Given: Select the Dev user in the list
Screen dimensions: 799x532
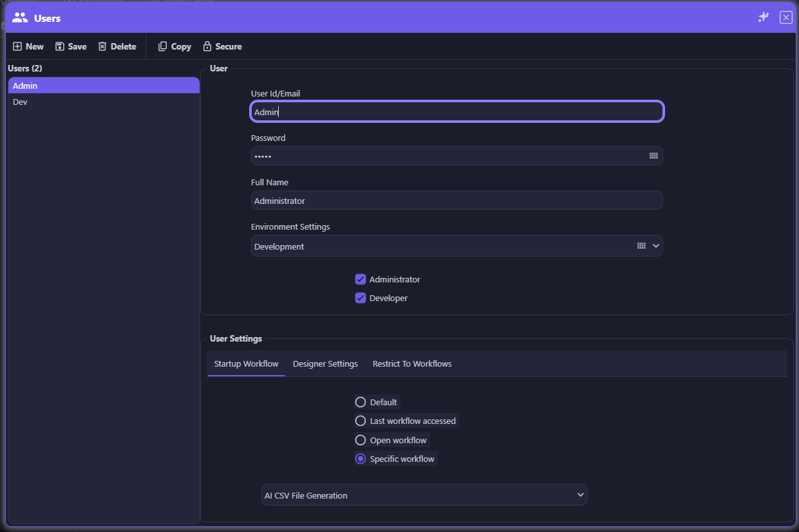Looking at the screenshot, I should pos(104,102).
